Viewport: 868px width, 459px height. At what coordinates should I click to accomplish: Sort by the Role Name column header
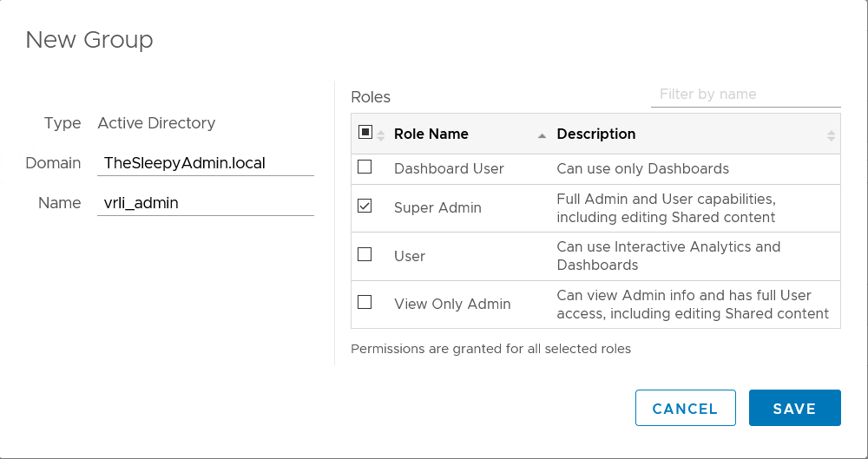[x=431, y=134]
